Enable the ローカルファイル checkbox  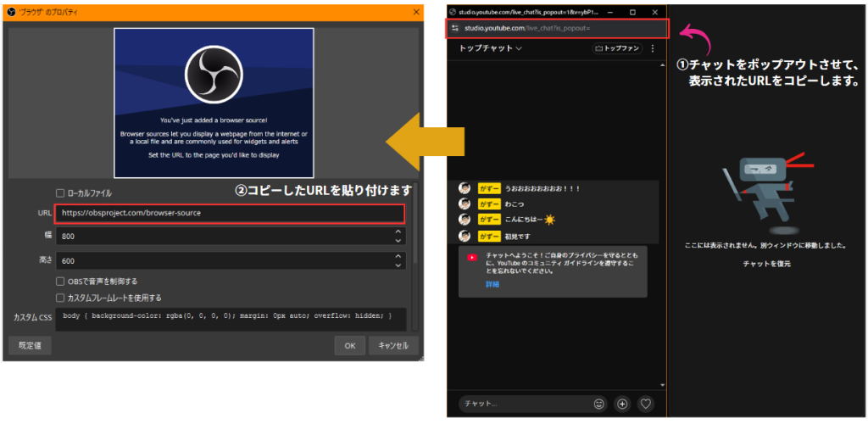tap(60, 193)
